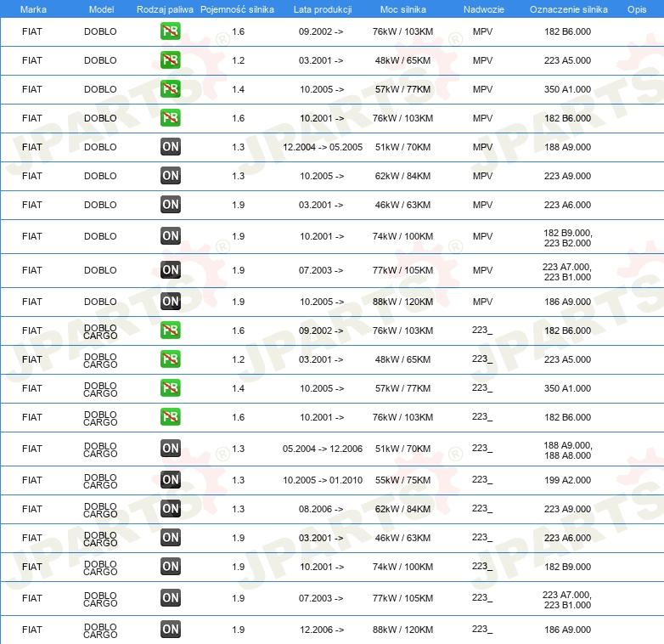Click the Opis column header
664x644 pixels.
click(637, 9)
